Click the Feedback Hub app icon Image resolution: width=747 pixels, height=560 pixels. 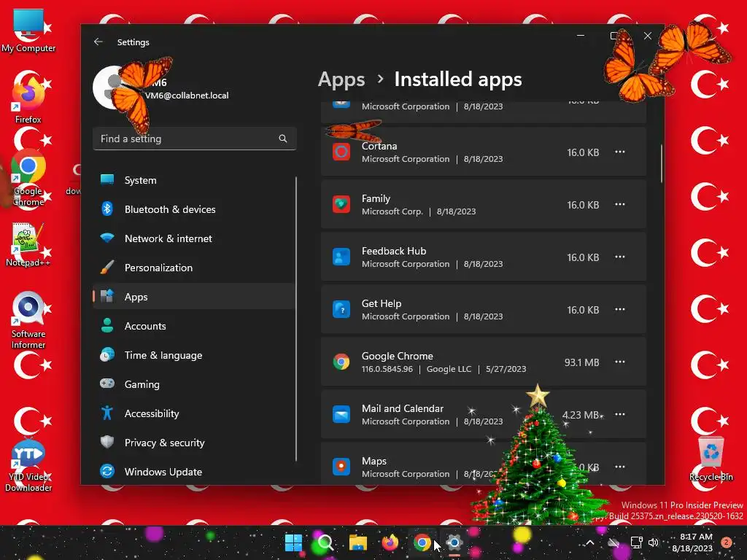(341, 257)
